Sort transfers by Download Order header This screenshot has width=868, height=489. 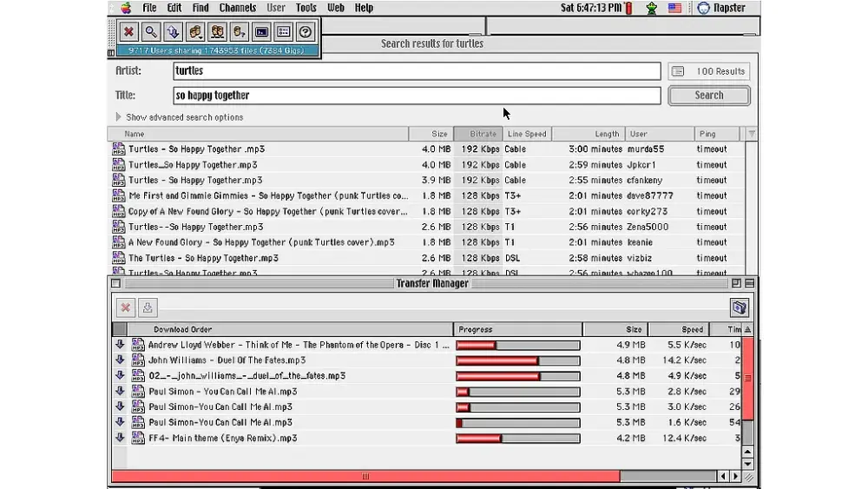290,329
